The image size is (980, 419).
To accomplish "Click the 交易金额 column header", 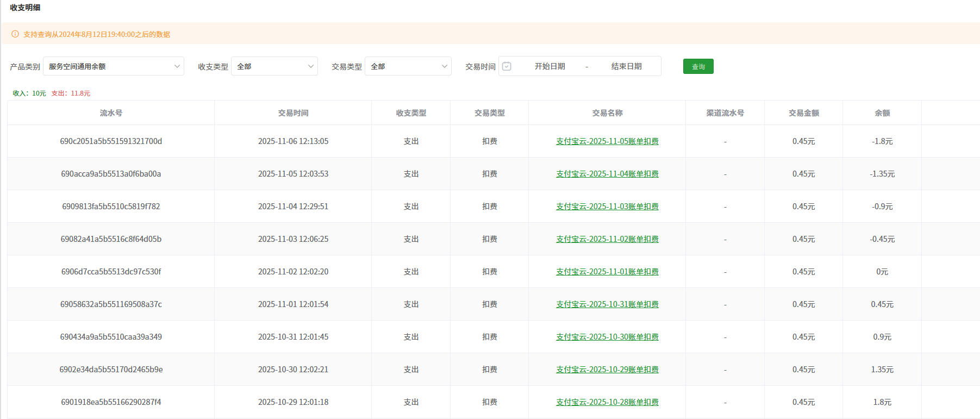I will [x=803, y=113].
